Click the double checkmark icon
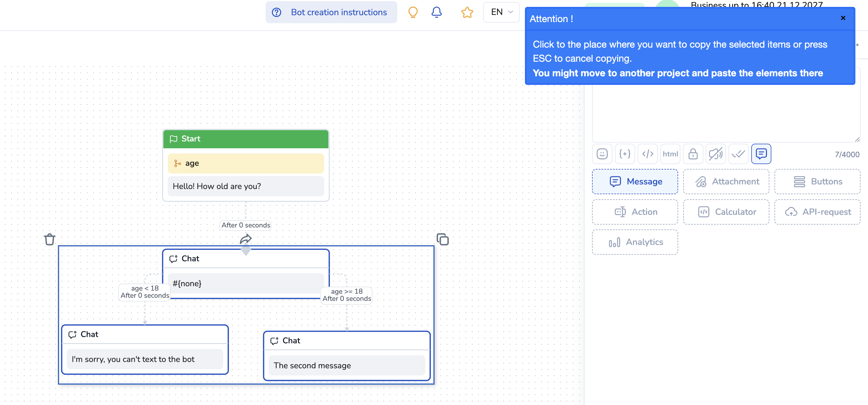The image size is (868, 405). tap(738, 154)
